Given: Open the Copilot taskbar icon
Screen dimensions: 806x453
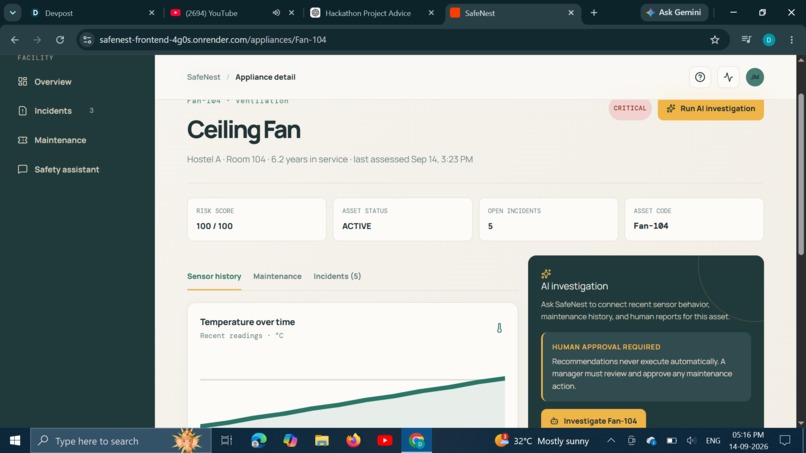Looking at the screenshot, I should pos(290,441).
